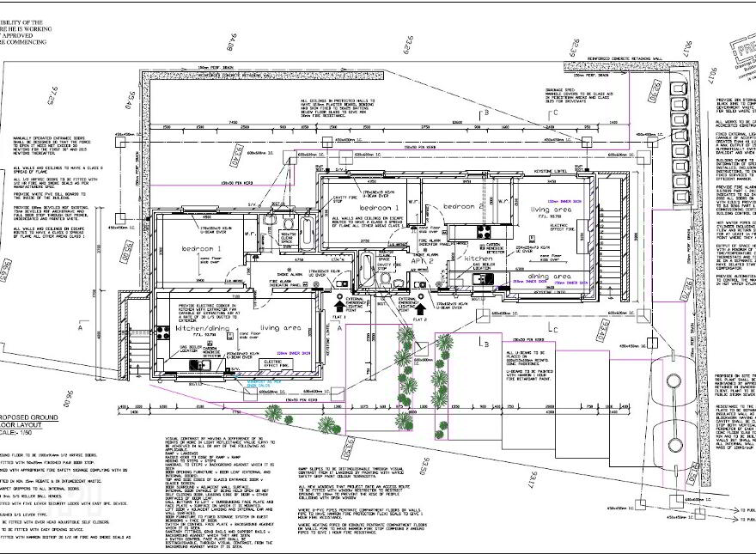Click the 'FLAT 1' text label
Screen dimensions: 756x554
(339, 317)
